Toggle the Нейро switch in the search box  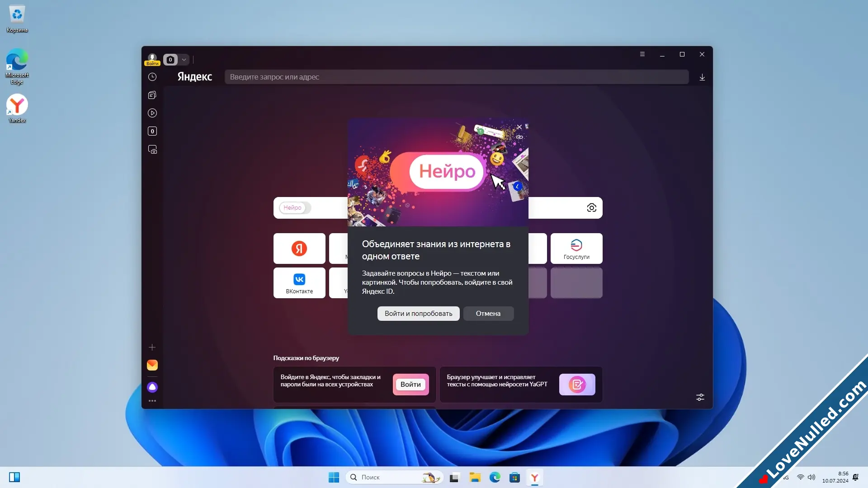[x=295, y=208]
